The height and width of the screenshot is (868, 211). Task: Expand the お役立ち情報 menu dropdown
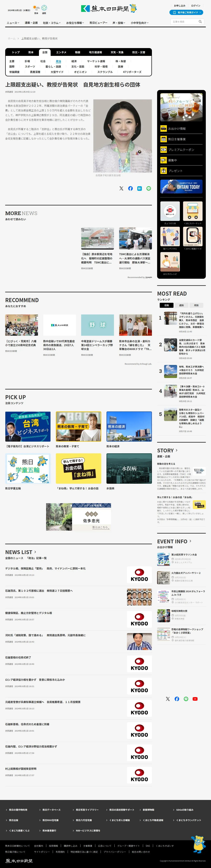click(75, 23)
